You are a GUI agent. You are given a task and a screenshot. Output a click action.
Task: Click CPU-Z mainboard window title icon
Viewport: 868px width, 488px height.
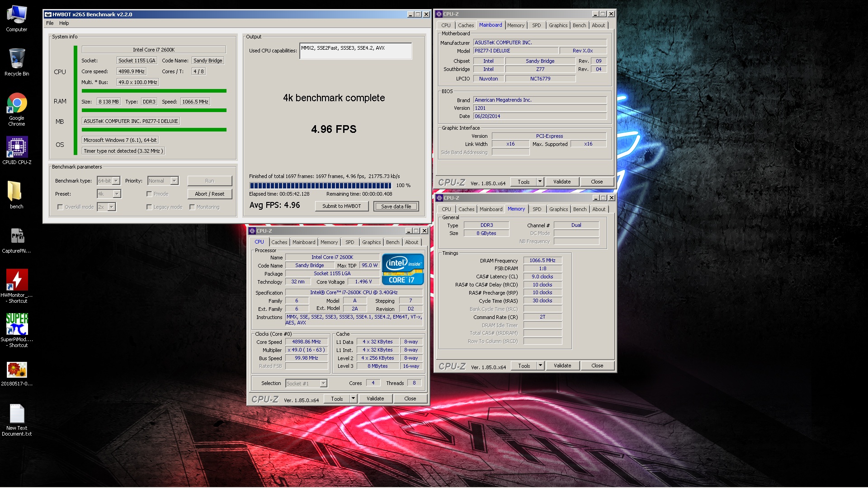click(439, 14)
